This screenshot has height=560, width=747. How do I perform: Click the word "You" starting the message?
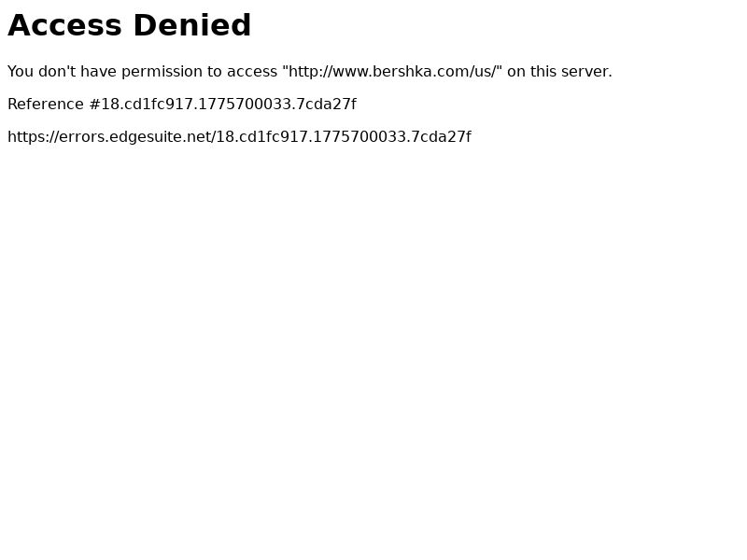(x=21, y=72)
